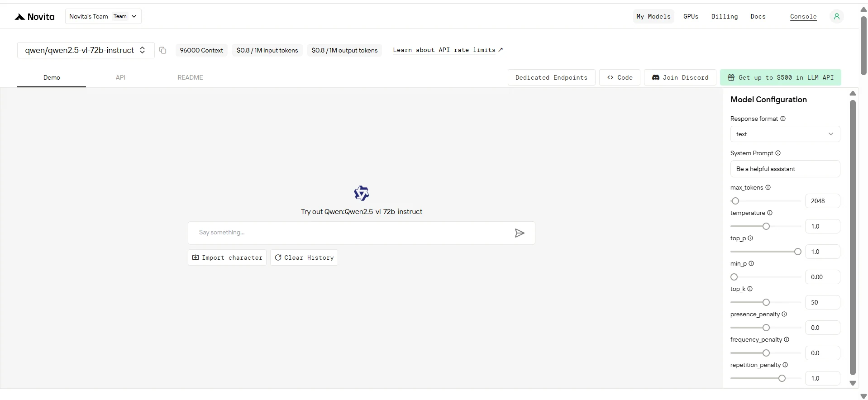Click the temperature value field
Viewport: 868px width, 400px height.
click(x=823, y=226)
